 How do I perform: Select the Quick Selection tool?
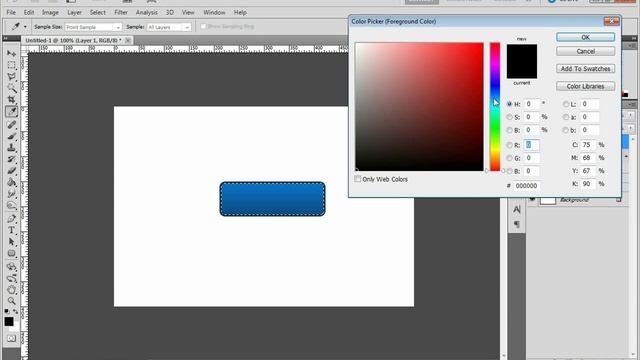click(x=11, y=88)
